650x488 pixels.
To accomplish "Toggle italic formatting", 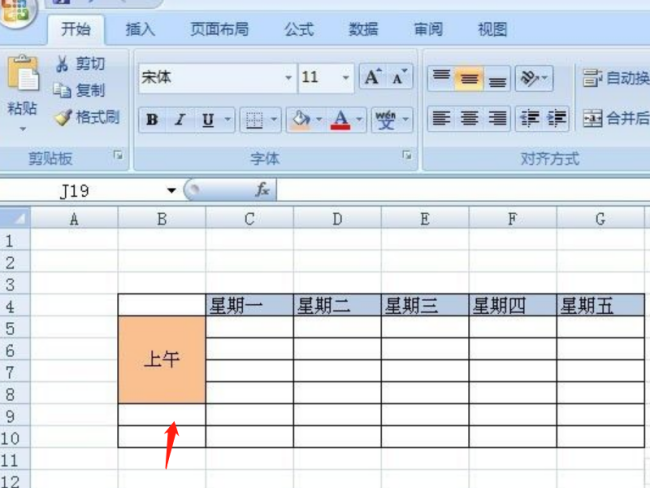I will [x=179, y=120].
